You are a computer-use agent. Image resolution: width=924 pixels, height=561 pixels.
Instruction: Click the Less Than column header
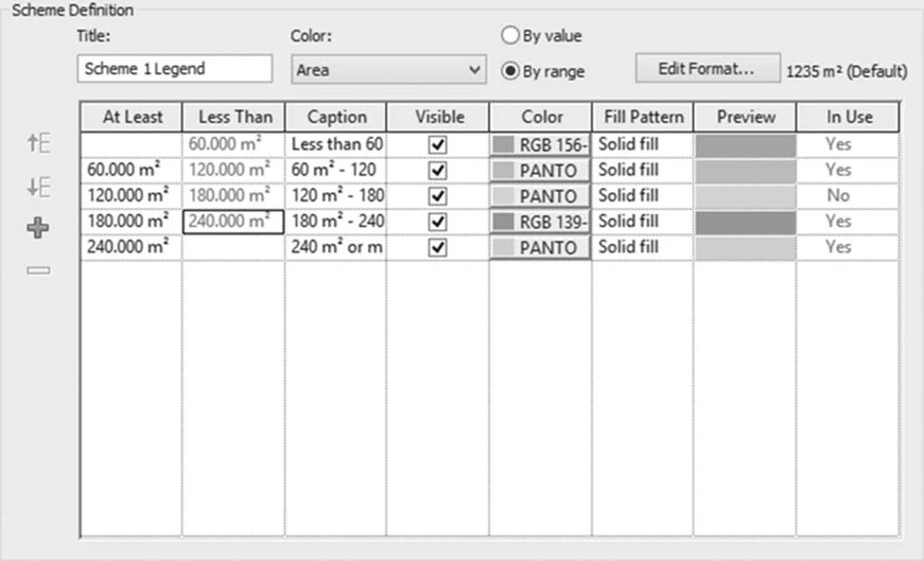coord(234,116)
